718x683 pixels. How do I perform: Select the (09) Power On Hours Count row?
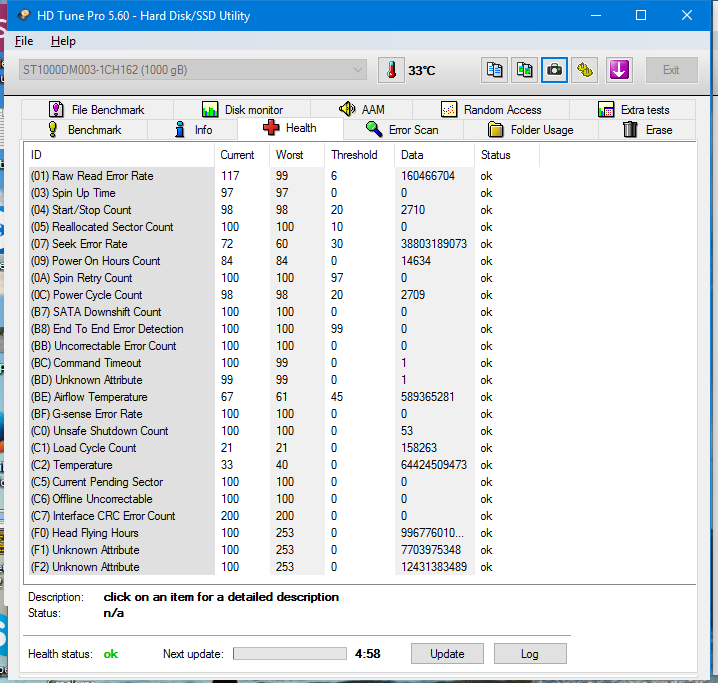point(284,260)
